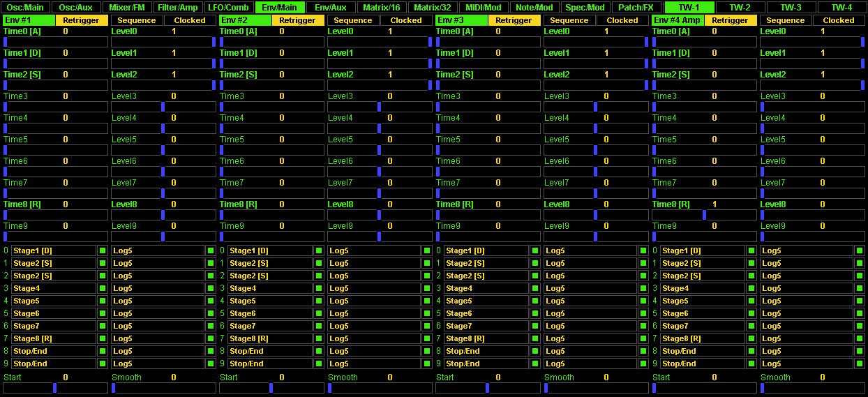The height and width of the screenshot is (397, 868).
Task: Open the Stage5 selector in Env #1 row 4
Action: [x=53, y=301]
